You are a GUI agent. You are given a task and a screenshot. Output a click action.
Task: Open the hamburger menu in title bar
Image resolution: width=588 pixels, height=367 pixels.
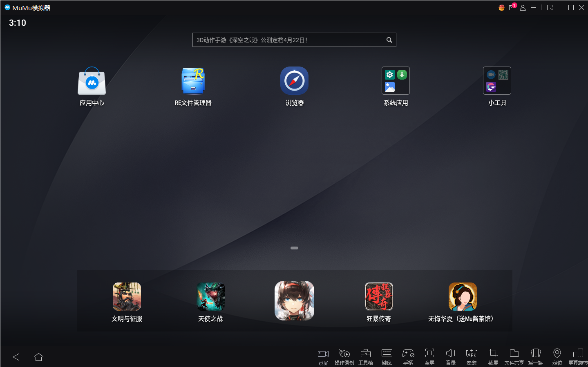(533, 8)
